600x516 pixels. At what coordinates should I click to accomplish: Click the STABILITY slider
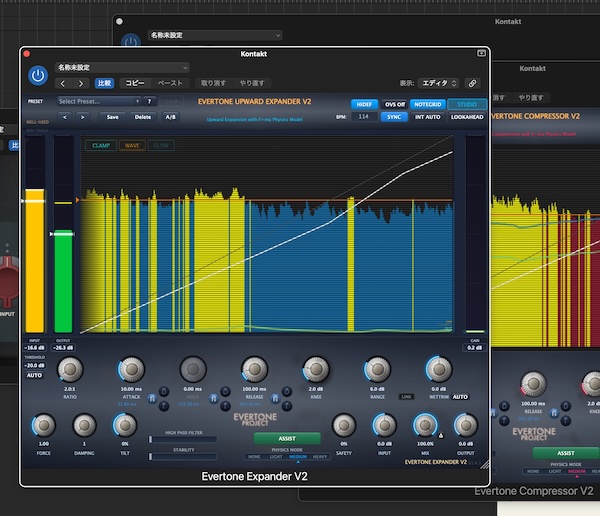coord(183,456)
